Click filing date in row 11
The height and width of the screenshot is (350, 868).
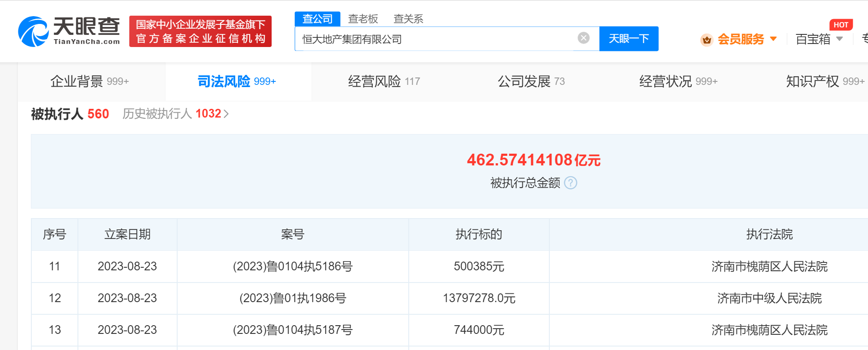tap(127, 266)
